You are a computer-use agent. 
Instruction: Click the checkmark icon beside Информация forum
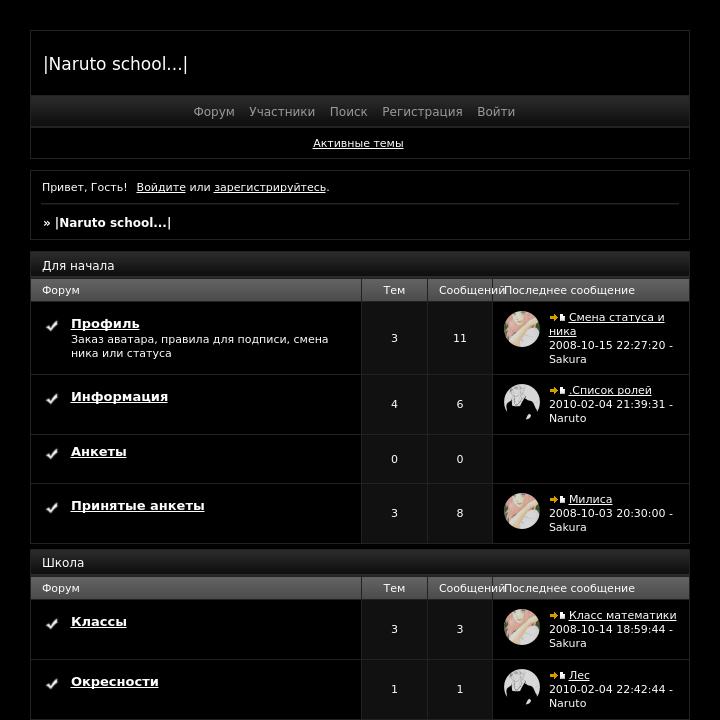(52, 399)
